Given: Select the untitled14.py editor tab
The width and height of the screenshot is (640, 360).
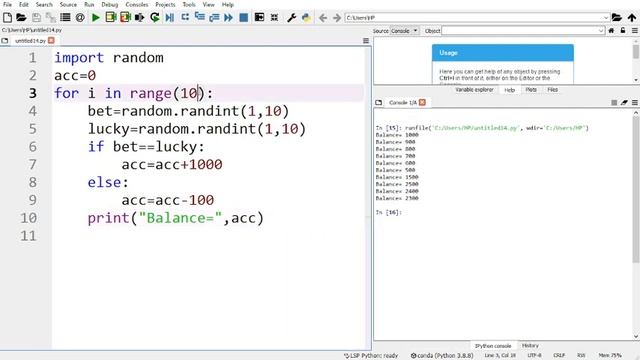Looking at the screenshot, I should (x=30, y=41).
